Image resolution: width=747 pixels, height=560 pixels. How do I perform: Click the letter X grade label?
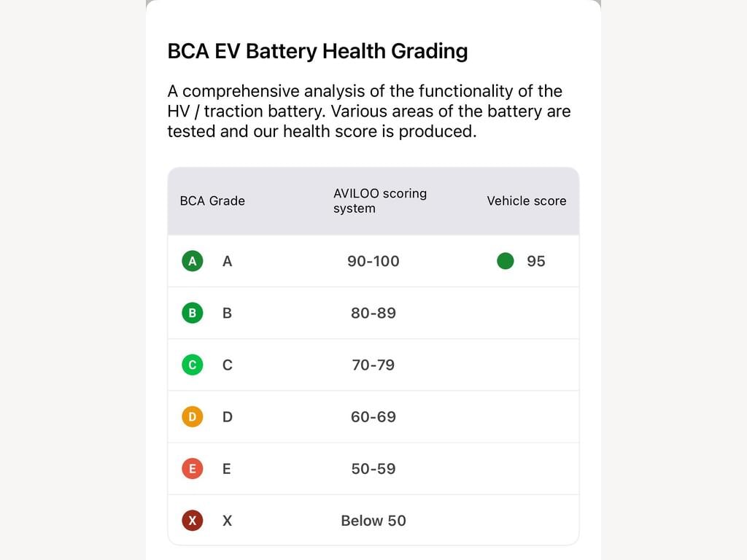228,521
